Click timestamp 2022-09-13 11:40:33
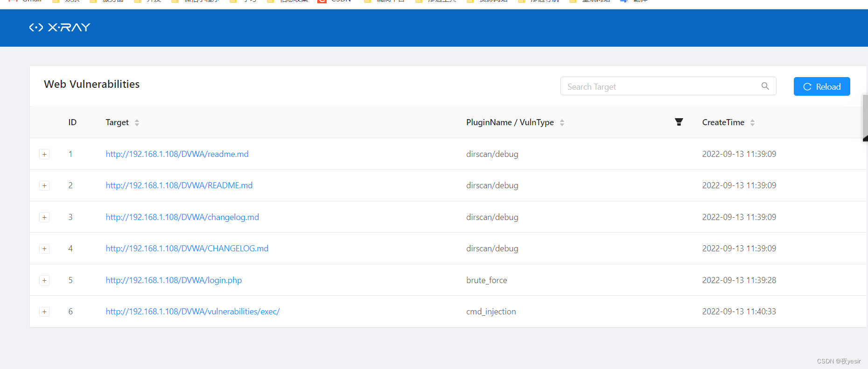This screenshot has width=868, height=369. [739, 312]
